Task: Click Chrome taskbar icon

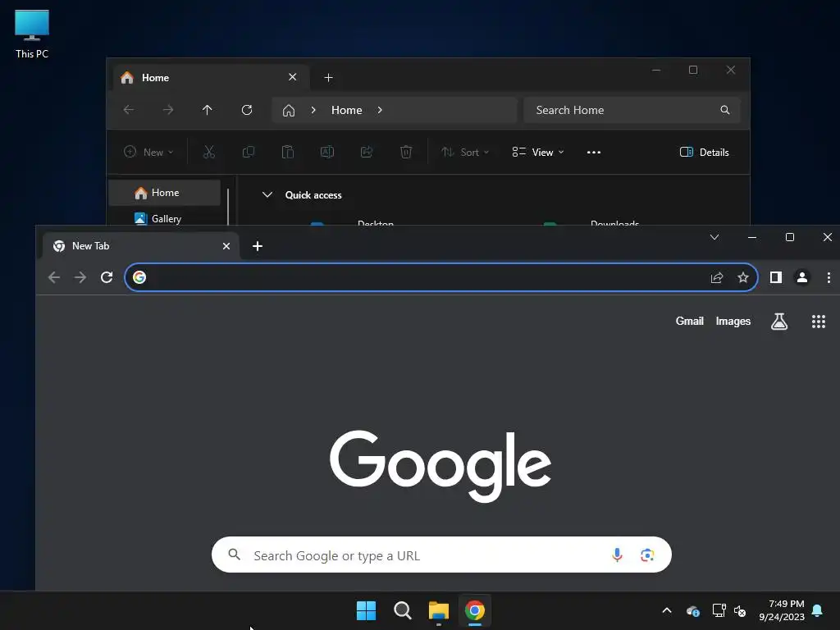Action: click(x=475, y=610)
